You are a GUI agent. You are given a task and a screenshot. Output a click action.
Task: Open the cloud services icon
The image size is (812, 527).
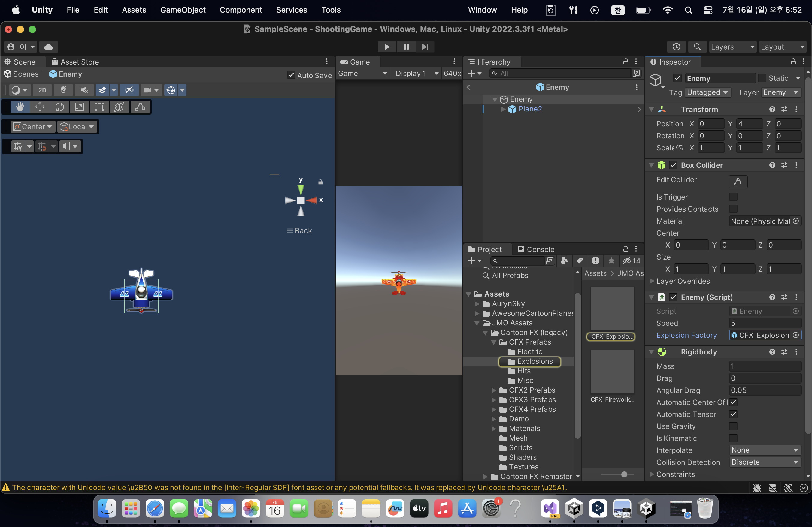(x=48, y=47)
